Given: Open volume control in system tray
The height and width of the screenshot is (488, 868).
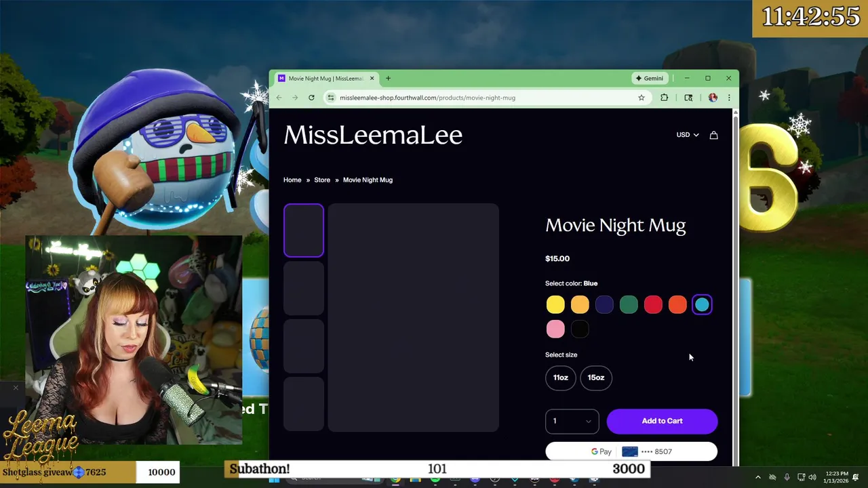Looking at the screenshot, I should tap(812, 477).
